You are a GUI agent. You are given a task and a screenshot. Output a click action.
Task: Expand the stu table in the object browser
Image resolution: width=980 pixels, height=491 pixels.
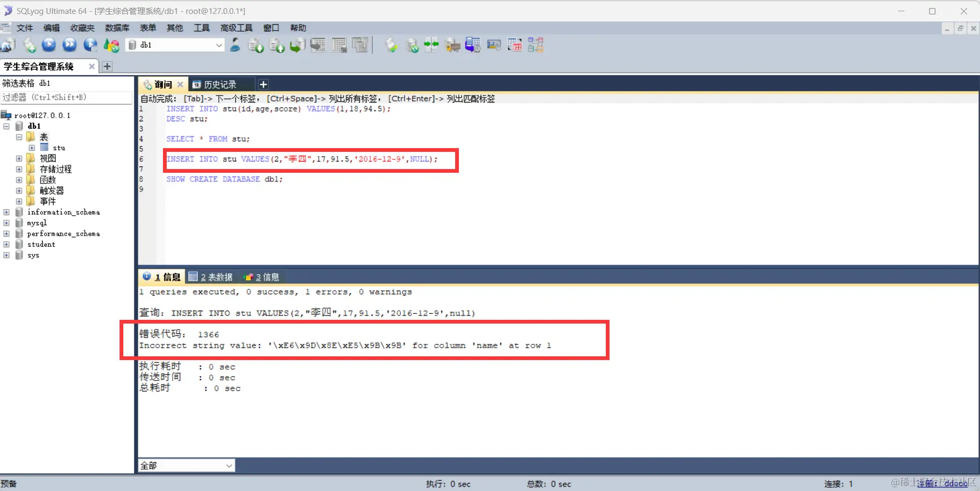[x=31, y=148]
